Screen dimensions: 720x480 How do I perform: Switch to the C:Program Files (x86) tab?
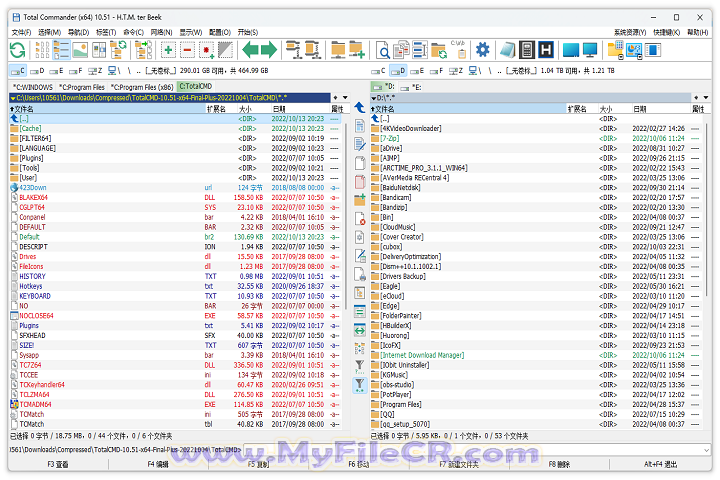tap(142, 87)
